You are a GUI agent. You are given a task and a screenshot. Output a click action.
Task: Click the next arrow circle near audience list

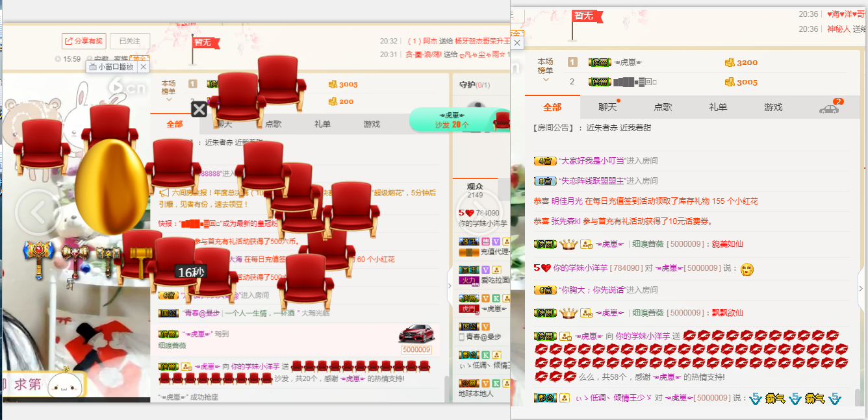480,212
